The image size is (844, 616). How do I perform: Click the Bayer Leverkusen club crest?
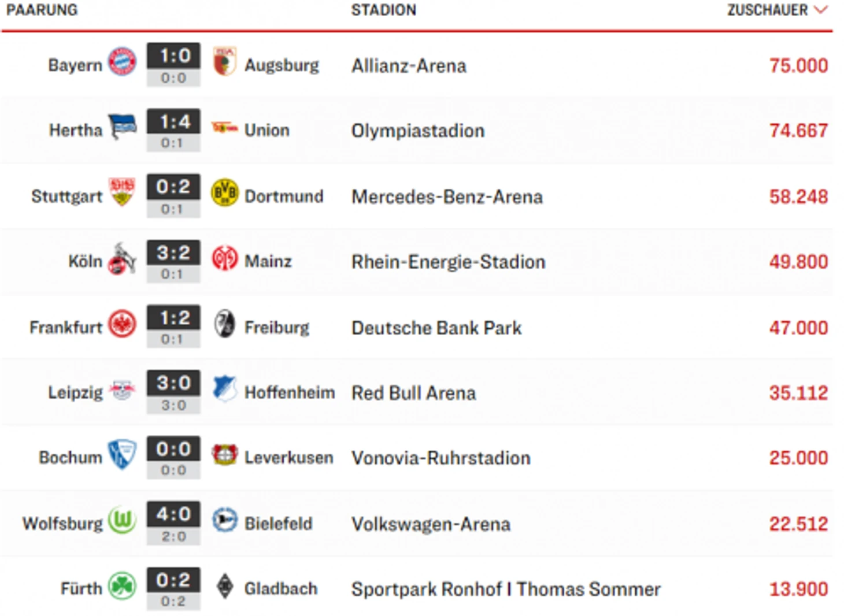coord(224,455)
